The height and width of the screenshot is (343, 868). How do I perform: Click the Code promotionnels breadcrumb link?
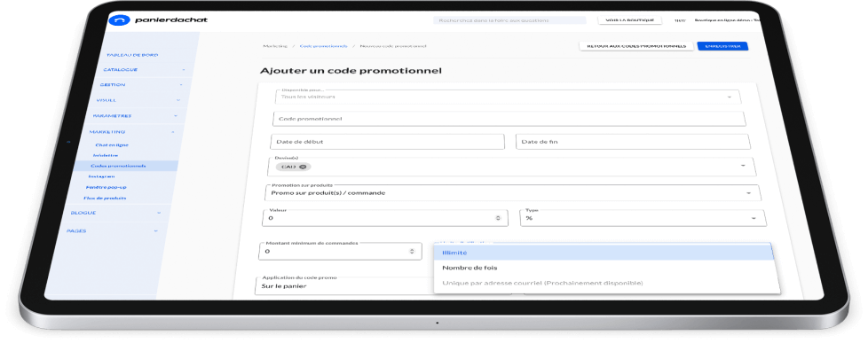(324, 46)
